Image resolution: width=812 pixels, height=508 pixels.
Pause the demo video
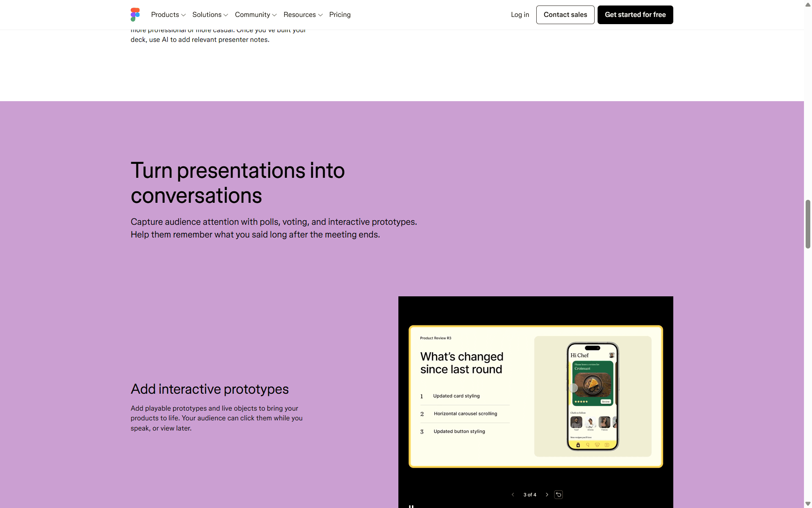[x=411, y=506]
